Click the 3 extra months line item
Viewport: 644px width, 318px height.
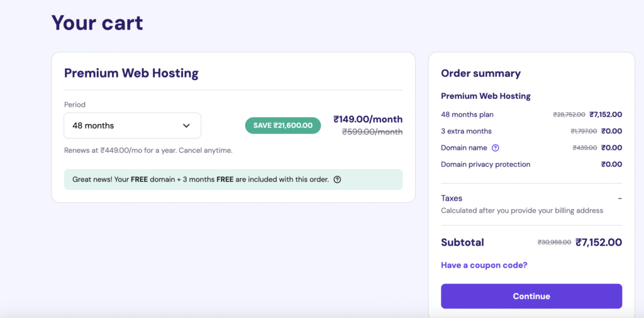tap(531, 131)
